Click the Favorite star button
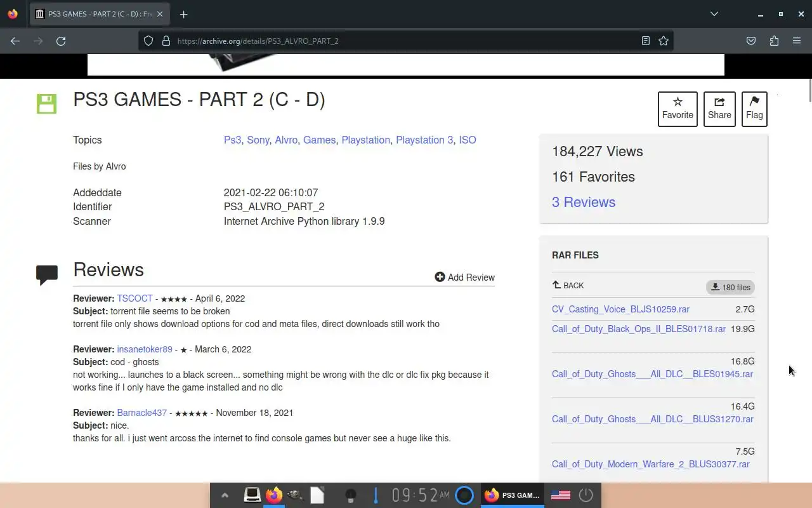812x508 pixels. click(678, 109)
